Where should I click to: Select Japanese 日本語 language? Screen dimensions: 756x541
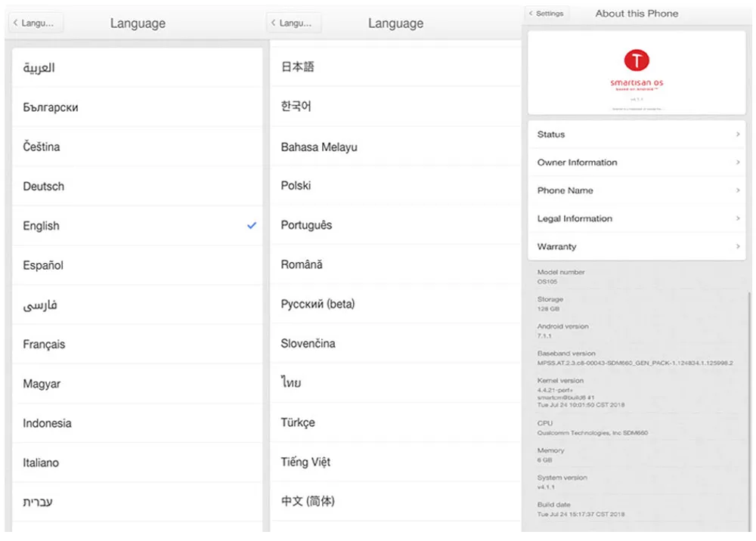[395, 67]
